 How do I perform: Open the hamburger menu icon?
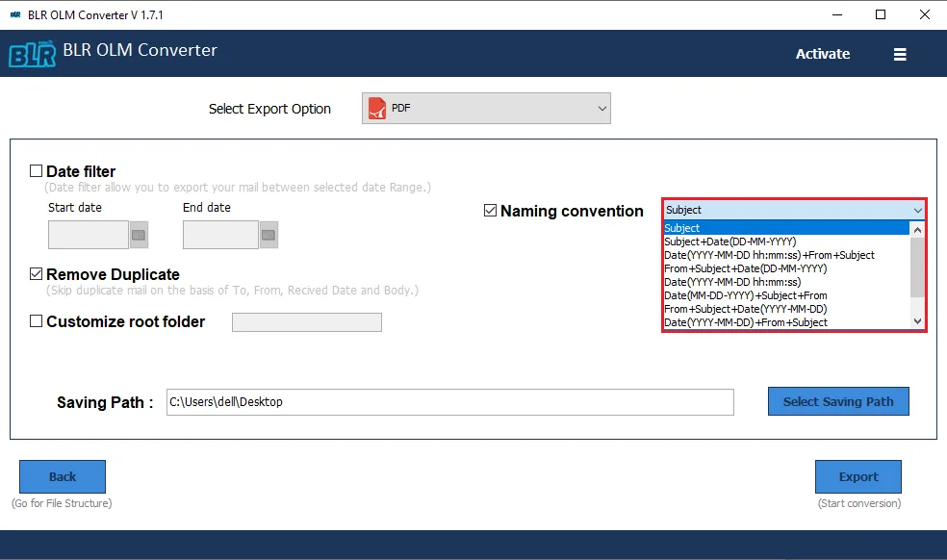pyautogui.click(x=900, y=54)
